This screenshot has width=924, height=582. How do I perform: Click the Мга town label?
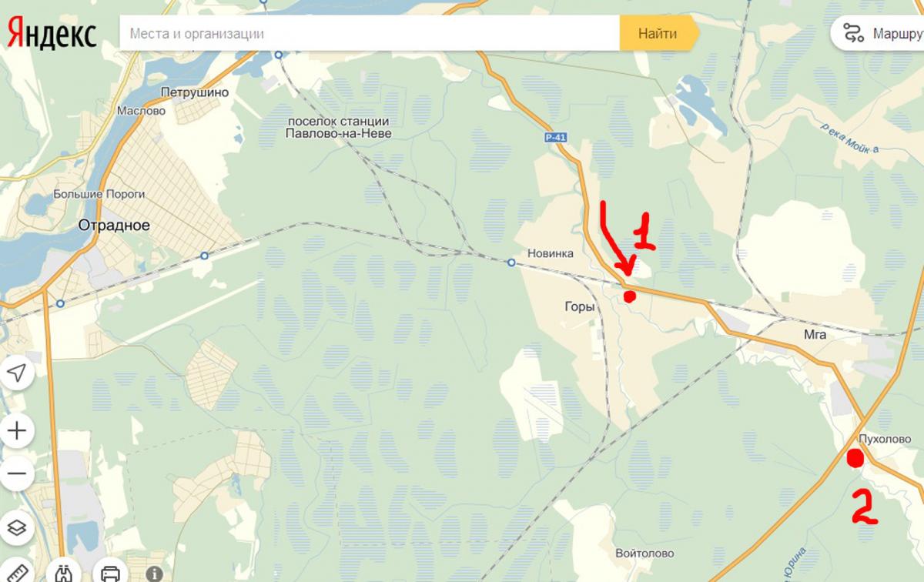click(815, 335)
